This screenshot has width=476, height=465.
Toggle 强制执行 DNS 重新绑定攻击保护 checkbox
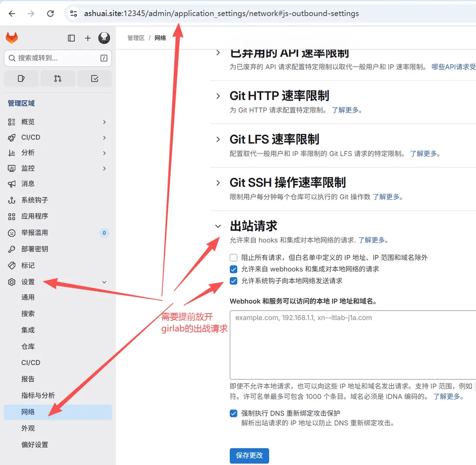click(x=233, y=413)
